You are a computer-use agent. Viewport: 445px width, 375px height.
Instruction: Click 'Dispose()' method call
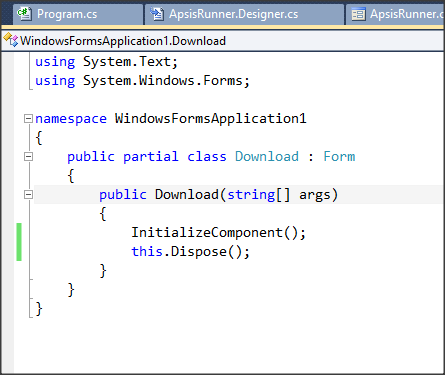coord(206,252)
